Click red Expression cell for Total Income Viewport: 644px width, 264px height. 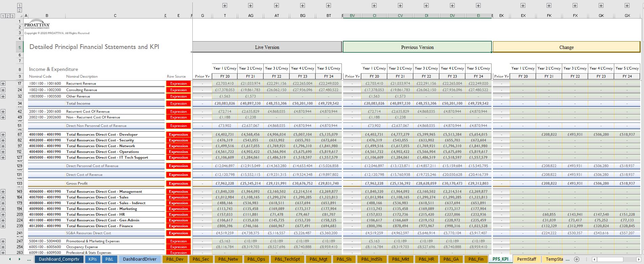click(178, 104)
